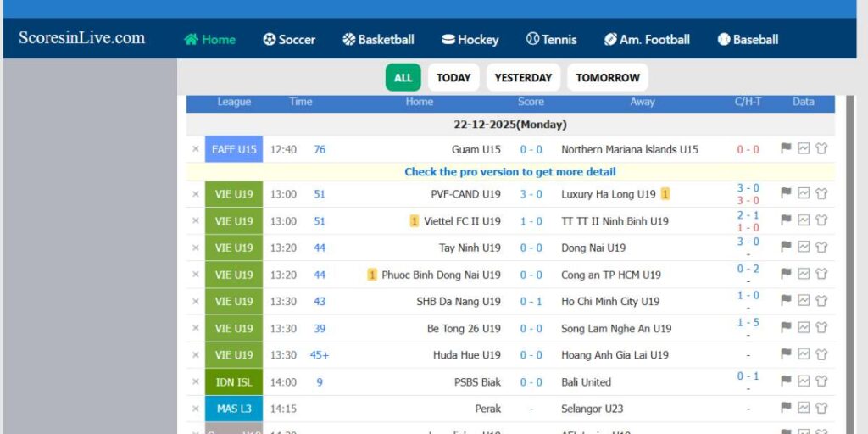The height and width of the screenshot is (434, 868).
Task: Go to Basketball scores
Action: [378, 40]
